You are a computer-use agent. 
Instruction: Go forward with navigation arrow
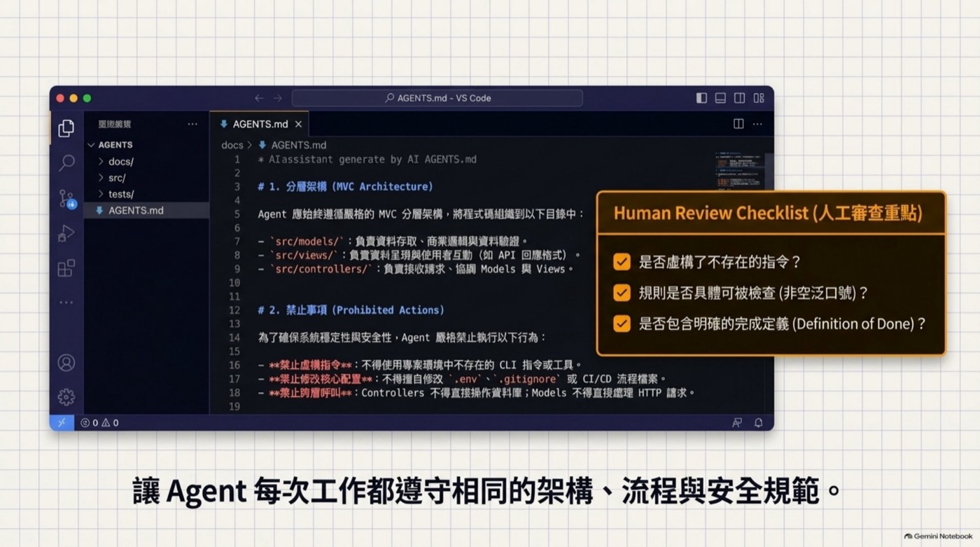(278, 98)
